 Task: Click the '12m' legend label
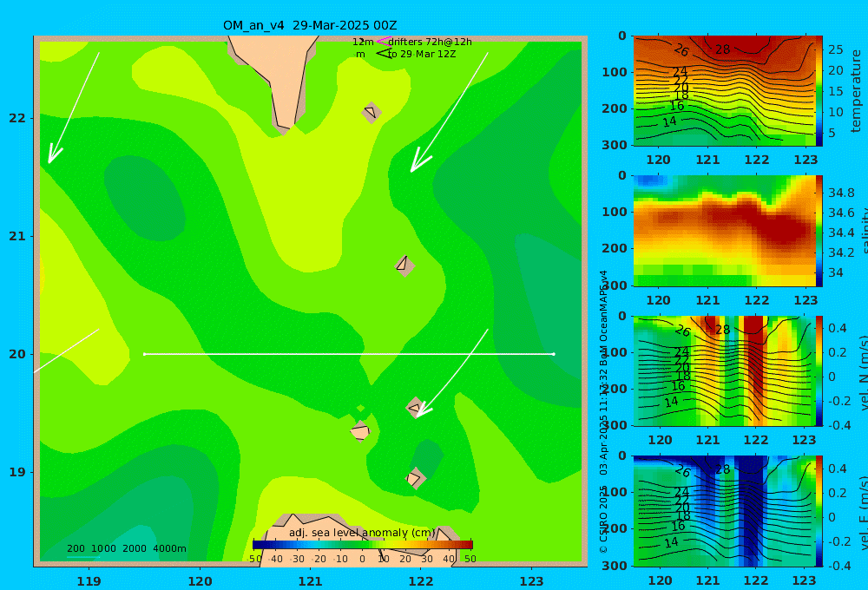[363, 42]
